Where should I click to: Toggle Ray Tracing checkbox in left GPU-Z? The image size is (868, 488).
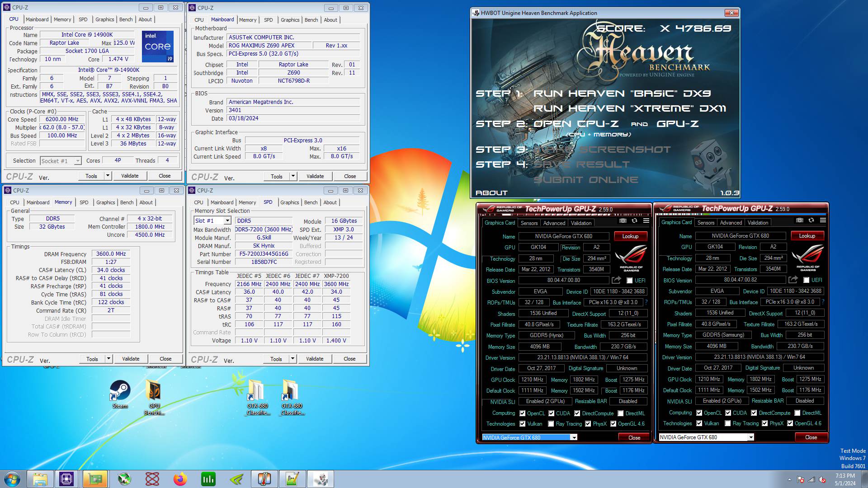(x=551, y=424)
